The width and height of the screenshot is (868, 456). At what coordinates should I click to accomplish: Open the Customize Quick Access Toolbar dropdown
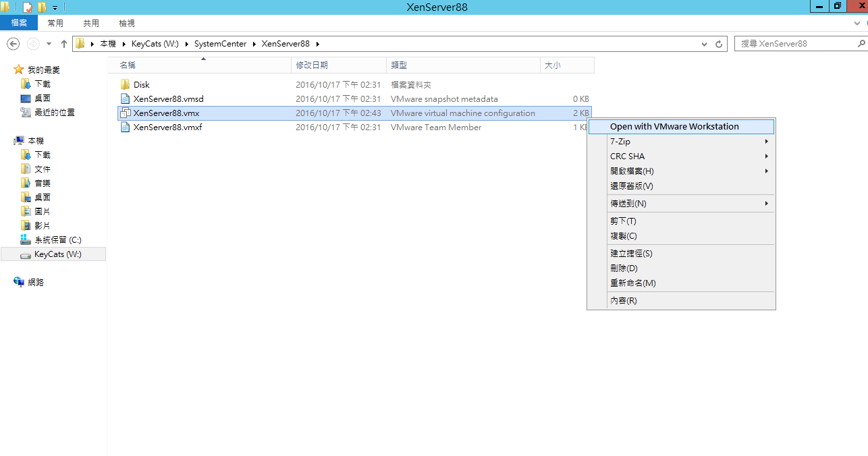55,8
